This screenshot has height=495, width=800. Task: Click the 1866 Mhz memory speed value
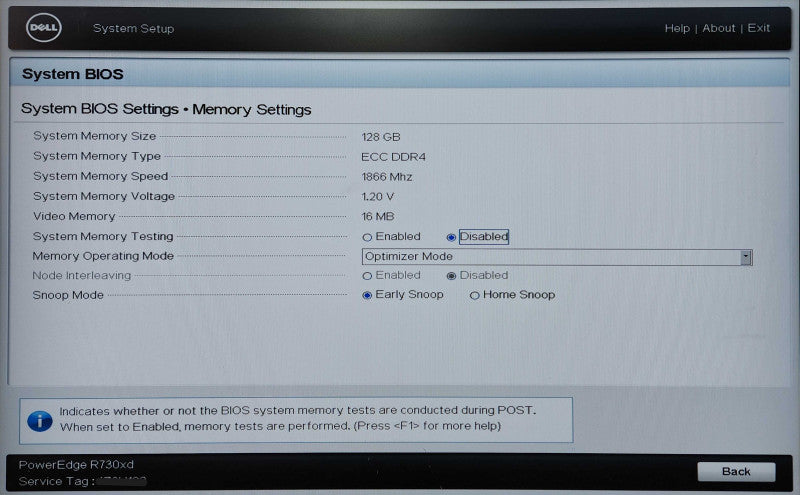tap(387, 177)
